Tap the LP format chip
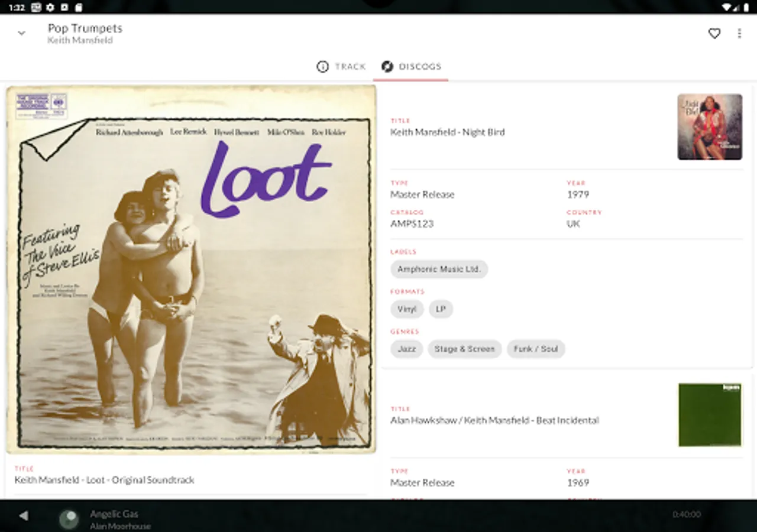 (x=441, y=309)
